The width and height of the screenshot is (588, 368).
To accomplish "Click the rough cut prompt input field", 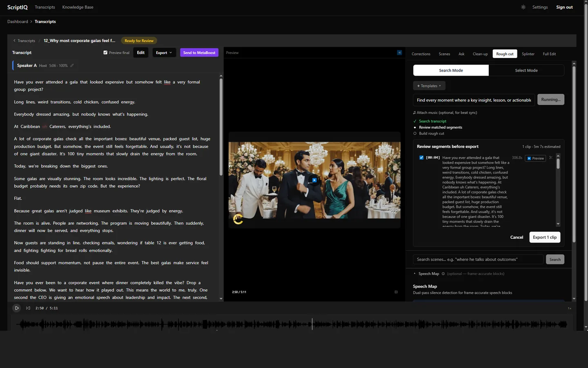I will pyautogui.click(x=474, y=100).
